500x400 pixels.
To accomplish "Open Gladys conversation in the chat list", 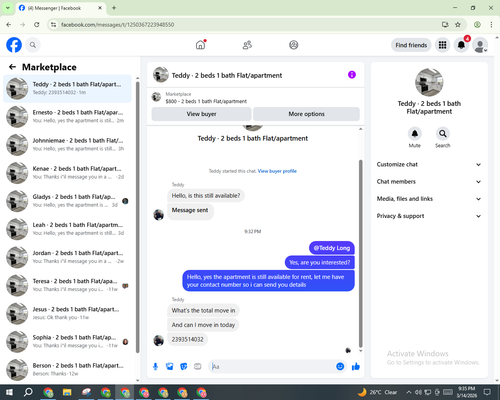I will point(67,201).
